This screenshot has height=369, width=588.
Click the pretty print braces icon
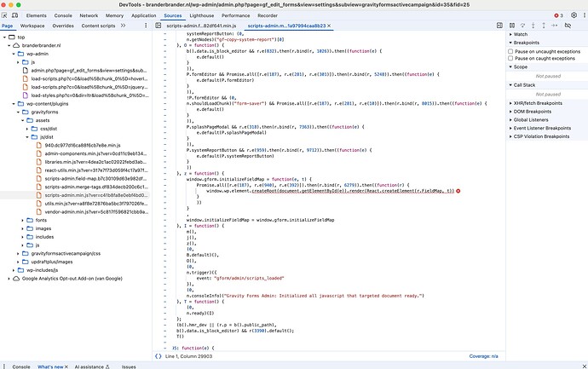point(159,356)
